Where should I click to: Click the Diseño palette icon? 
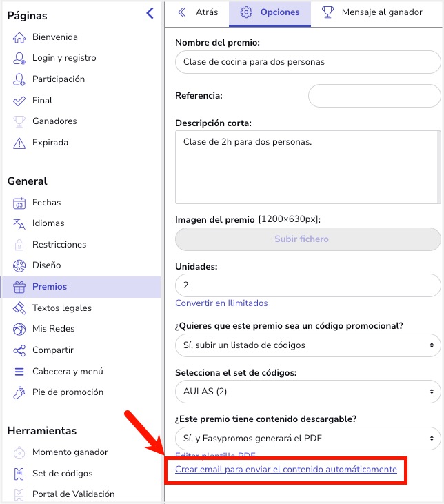19,266
